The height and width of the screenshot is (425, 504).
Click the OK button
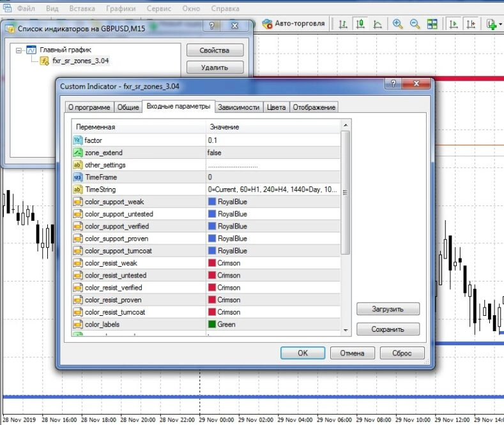(x=303, y=353)
